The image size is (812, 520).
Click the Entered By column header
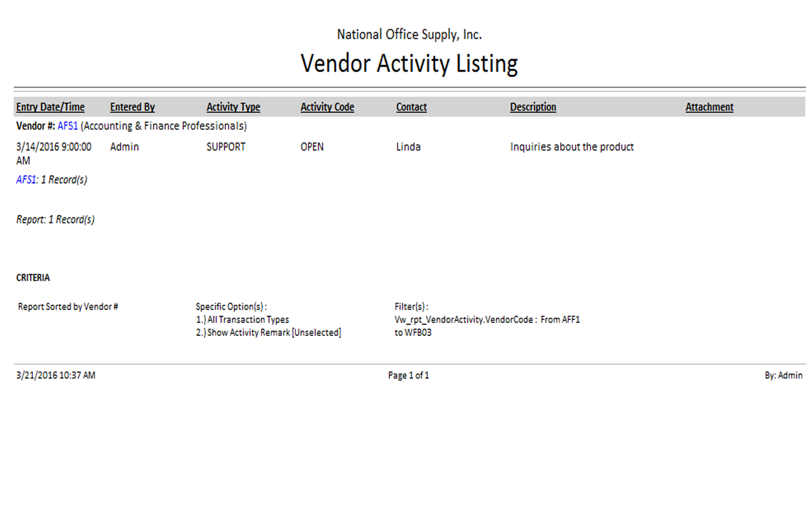pos(132,107)
